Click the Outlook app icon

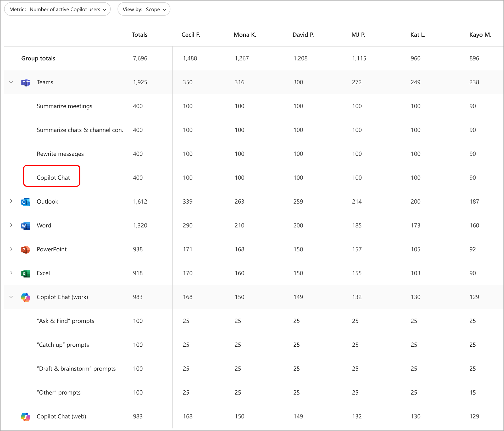[26, 201]
